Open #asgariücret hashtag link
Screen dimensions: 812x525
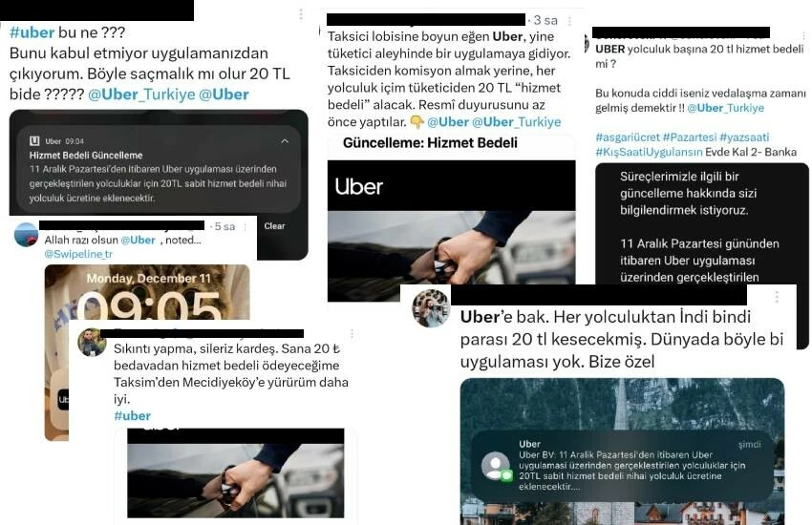(x=628, y=137)
